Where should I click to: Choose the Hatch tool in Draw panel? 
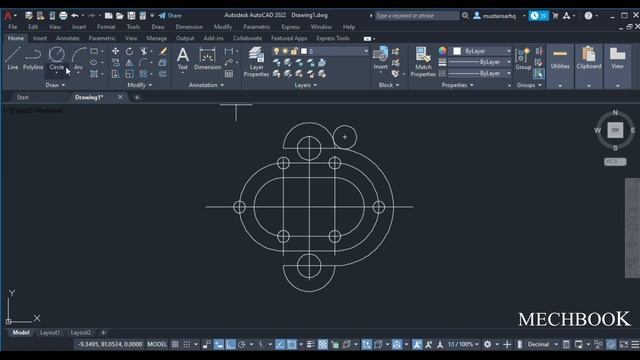(x=94, y=74)
